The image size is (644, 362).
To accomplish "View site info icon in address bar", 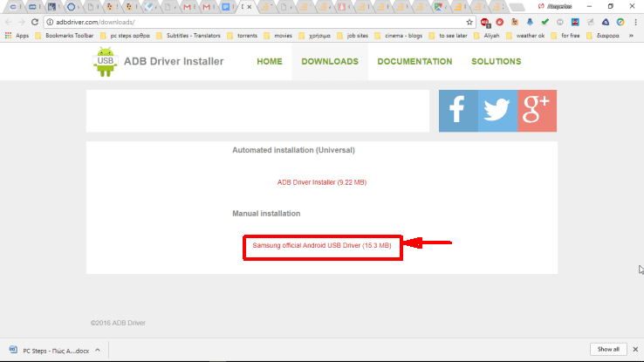I will (50, 22).
